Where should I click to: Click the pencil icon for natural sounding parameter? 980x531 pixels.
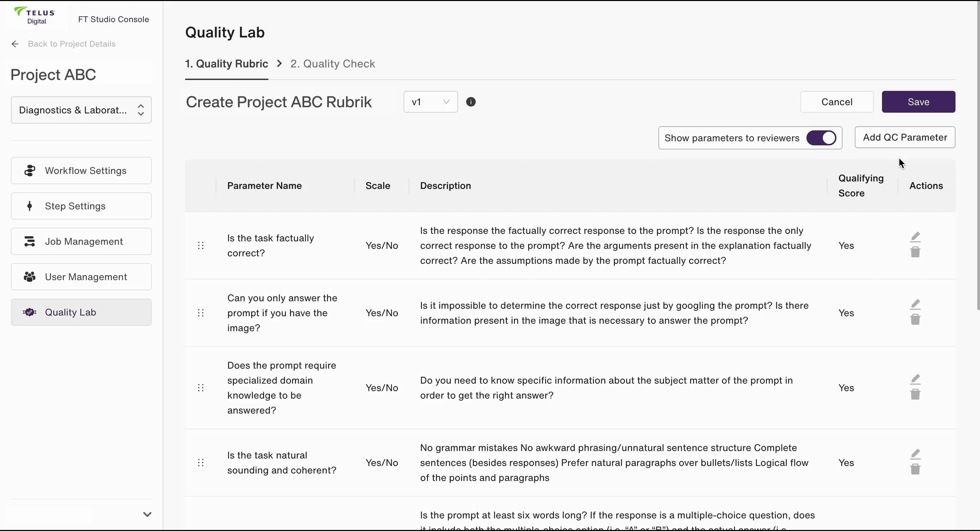click(x=915, y=454)
